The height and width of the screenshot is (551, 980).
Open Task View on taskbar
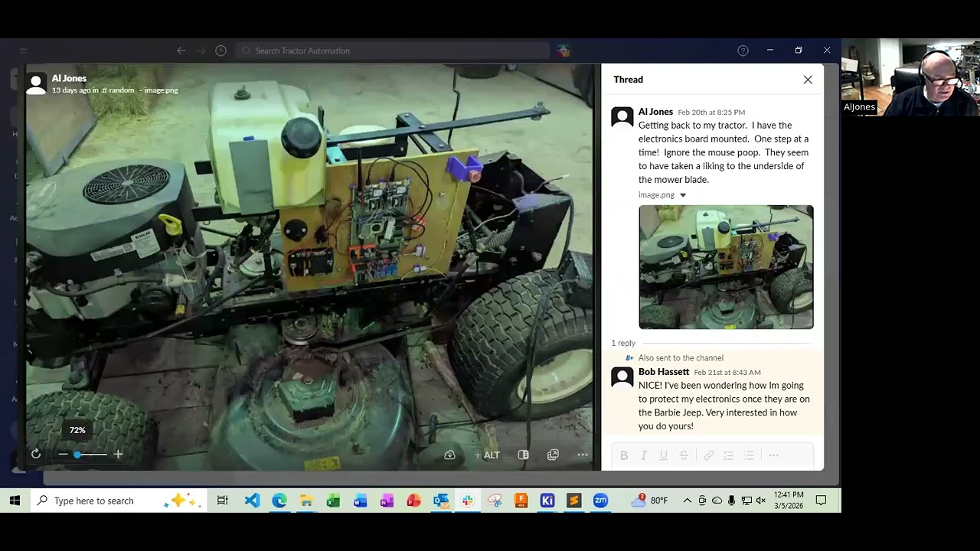[x=222, y=500]
